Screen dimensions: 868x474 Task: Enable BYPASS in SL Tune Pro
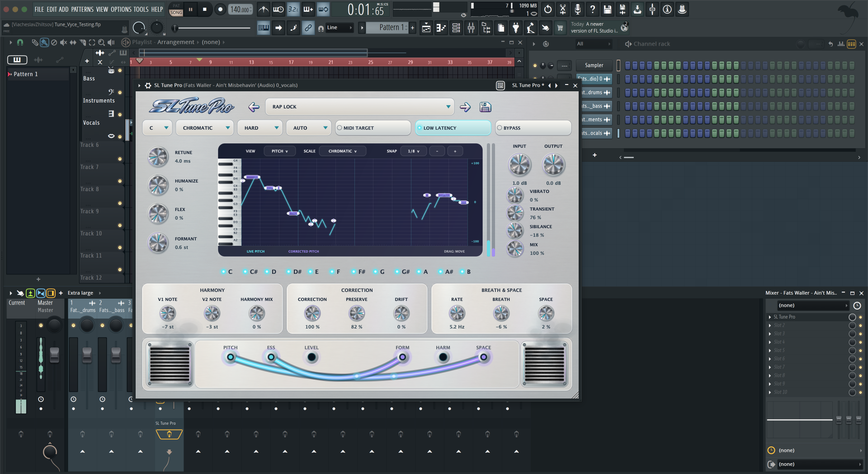(x=533, y=128)
